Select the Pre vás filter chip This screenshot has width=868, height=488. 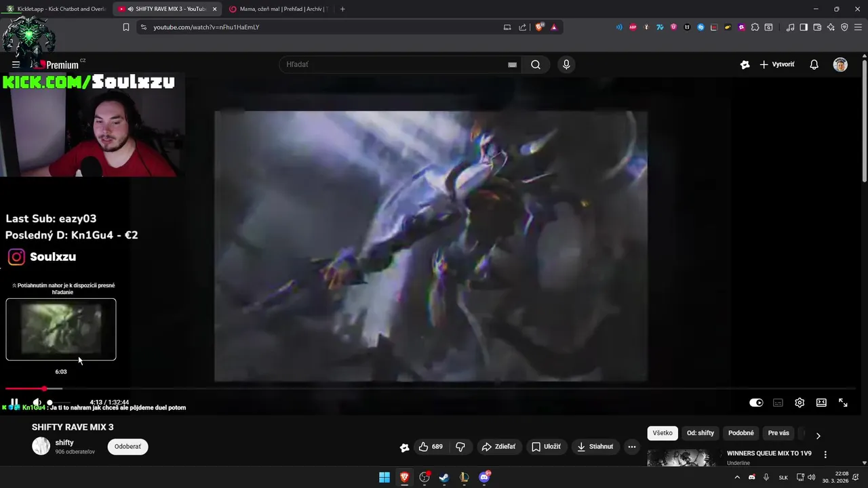click(x=778, y=433)
